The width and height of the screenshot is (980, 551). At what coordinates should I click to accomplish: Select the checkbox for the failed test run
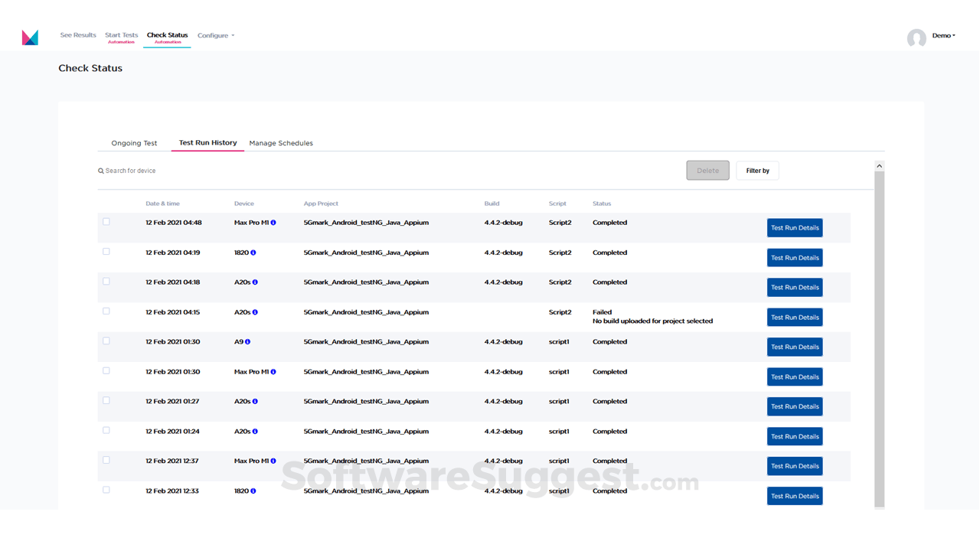(x=106, y=311)
